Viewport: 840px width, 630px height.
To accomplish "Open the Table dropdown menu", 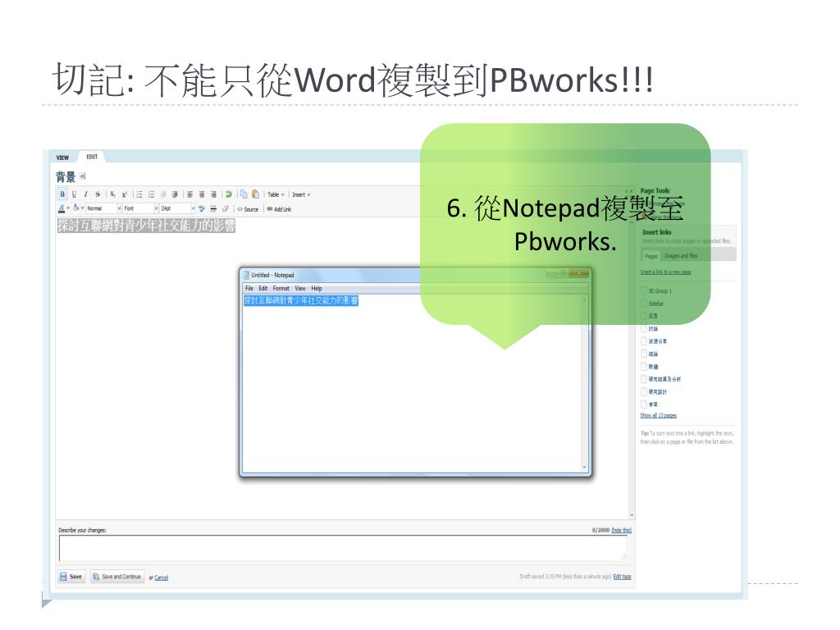I will (276, 194).
